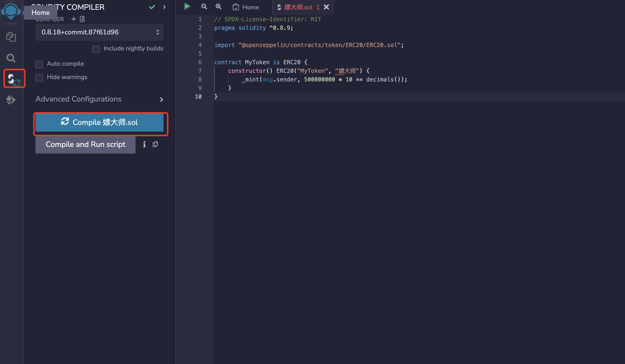Check the Hide warnings option
The width and height of the screenshot is (625, 364).
[39, 78]
